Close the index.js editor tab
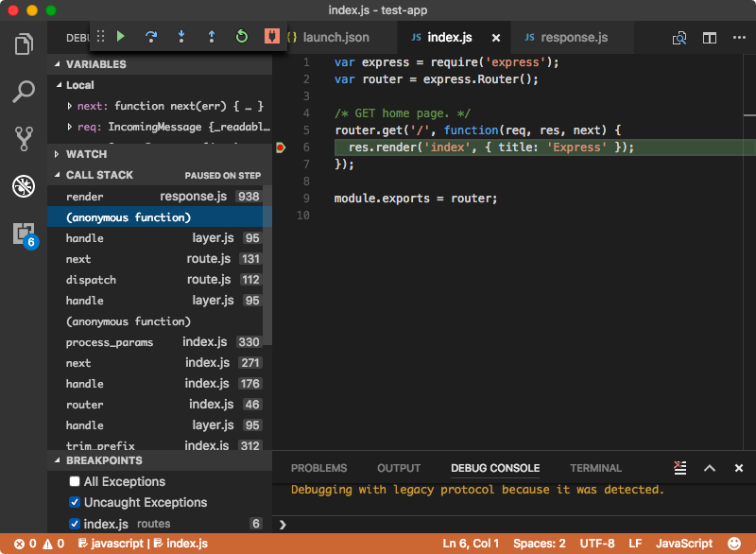Image resolution: width=756 pixels, height=554 pixels. 495,38
